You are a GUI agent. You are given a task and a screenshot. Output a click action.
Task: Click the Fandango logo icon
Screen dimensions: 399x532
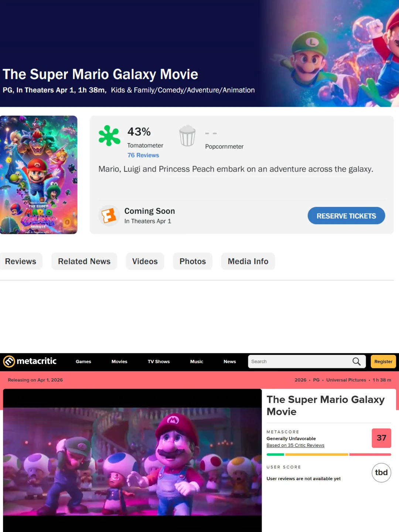[109, 215]
